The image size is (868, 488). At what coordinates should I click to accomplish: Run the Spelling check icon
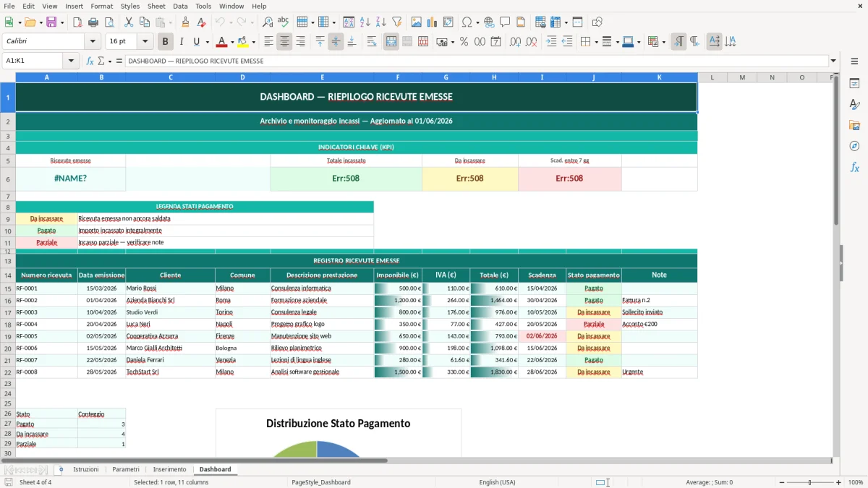pyautogui.click(x=284, y=22)
